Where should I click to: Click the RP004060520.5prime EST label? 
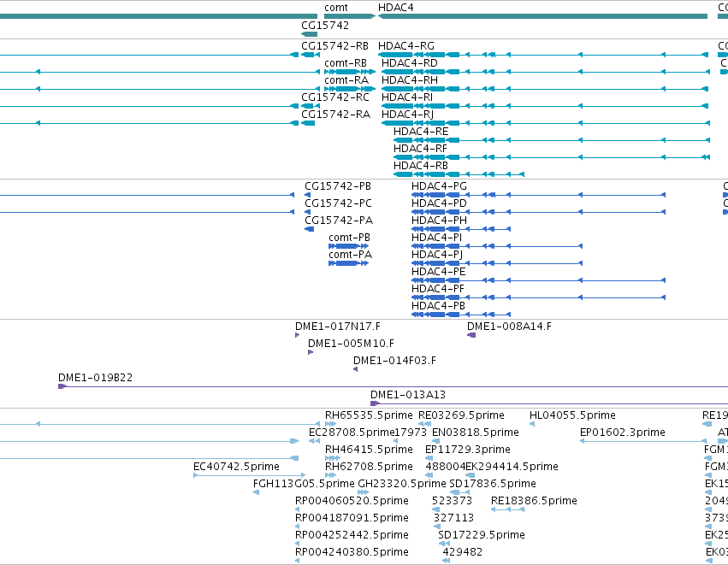click(352, 502)
